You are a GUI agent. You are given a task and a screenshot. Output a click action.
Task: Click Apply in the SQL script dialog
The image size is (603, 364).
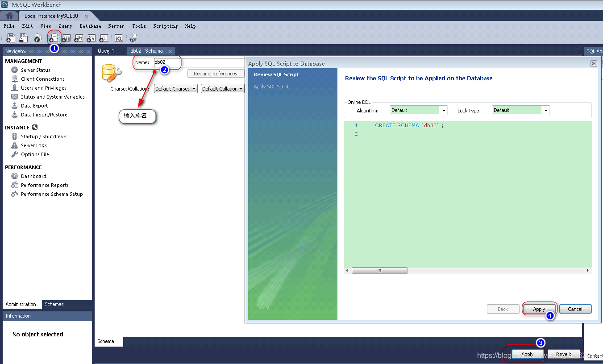click(x=539, y=309)
